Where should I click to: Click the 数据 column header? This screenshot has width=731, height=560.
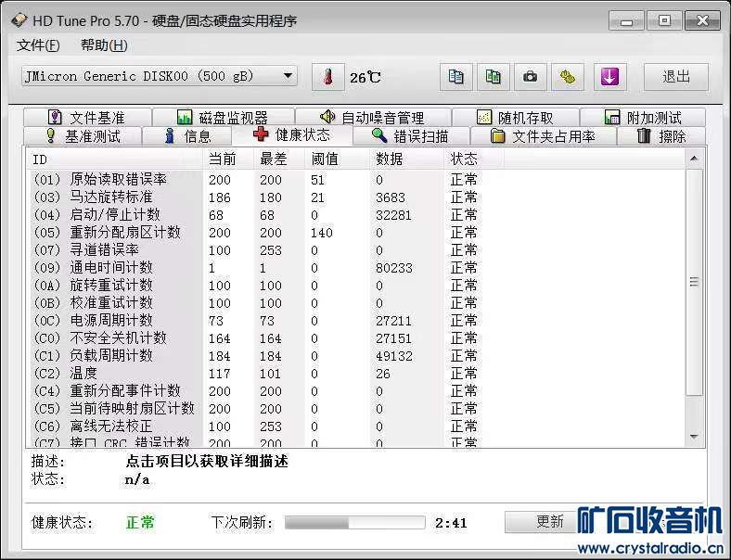tap(407, 159)
